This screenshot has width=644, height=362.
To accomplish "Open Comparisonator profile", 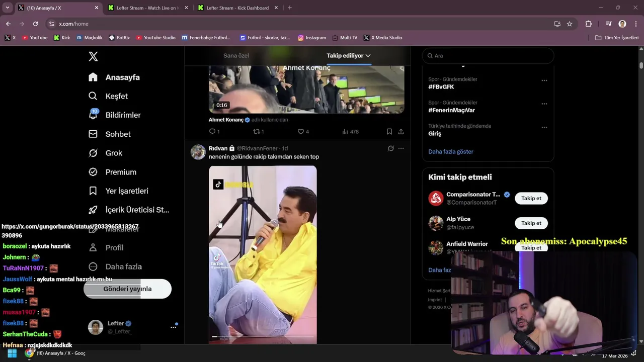I will point(473,195).
